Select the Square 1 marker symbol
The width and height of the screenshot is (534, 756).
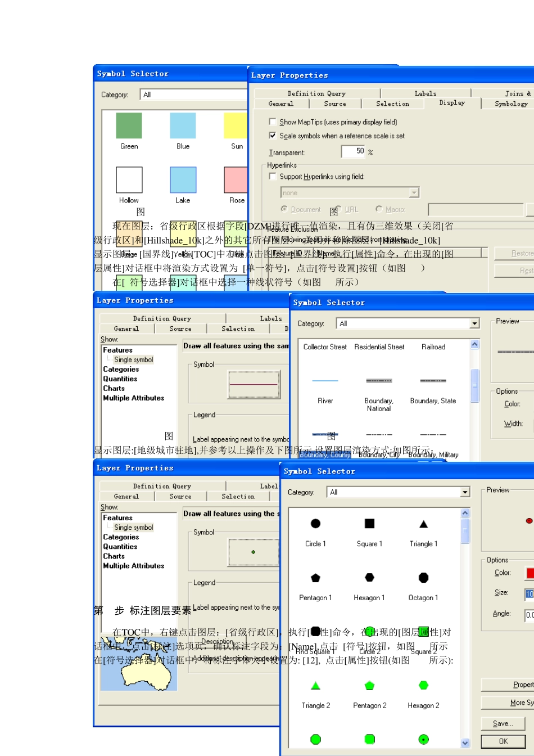click(x=369, y=524)
